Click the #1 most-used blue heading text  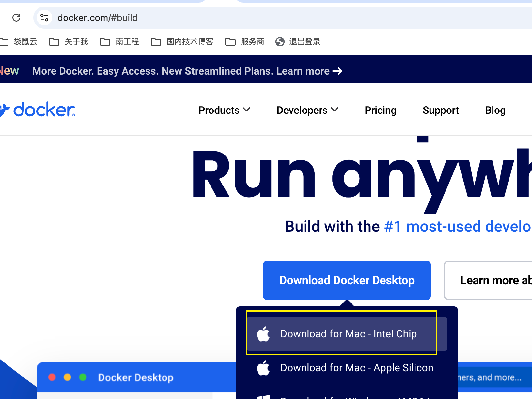pos(458,226)
